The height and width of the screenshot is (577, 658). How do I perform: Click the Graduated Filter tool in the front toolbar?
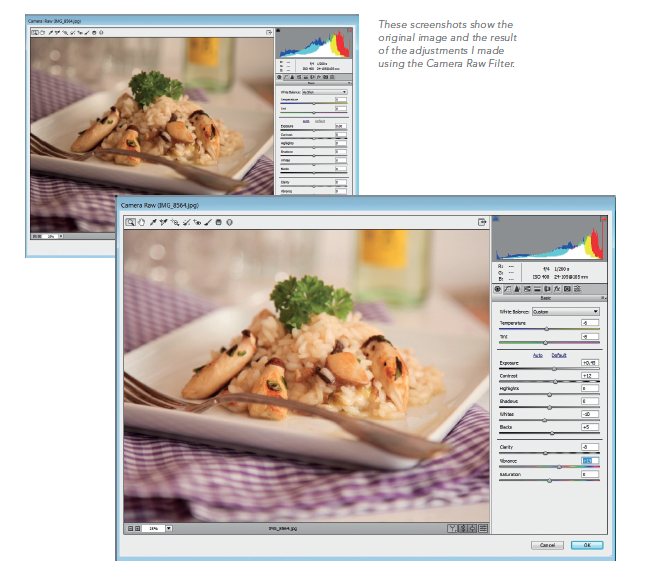(218, 222)
